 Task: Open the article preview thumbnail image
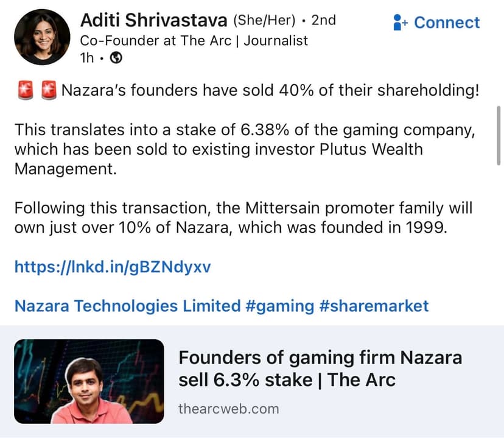(x=89, y=381)
